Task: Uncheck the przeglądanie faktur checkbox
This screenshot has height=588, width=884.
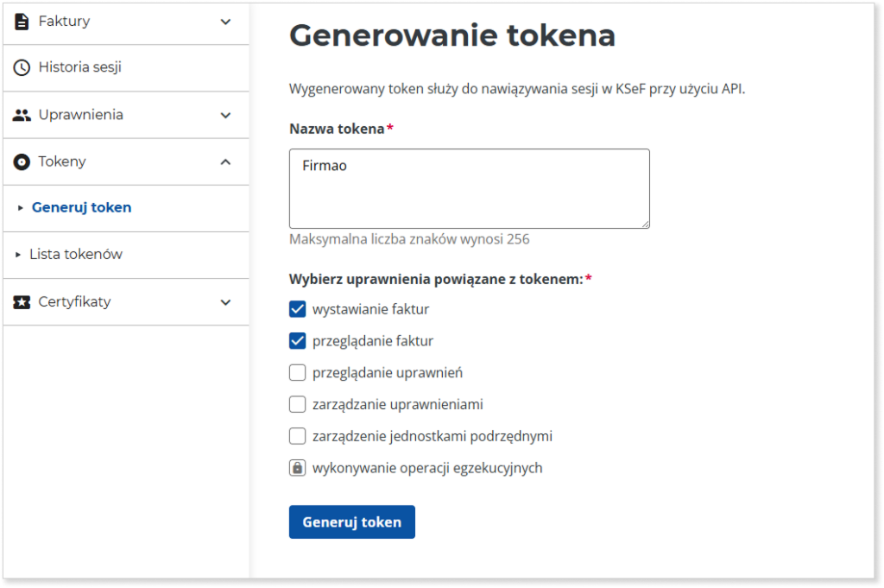Action: click(x=297, y=341)
